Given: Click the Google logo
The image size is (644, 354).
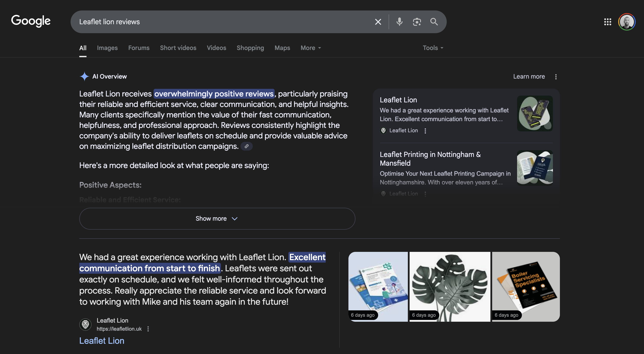Looking at the screenshot, I should pos(31,21).
